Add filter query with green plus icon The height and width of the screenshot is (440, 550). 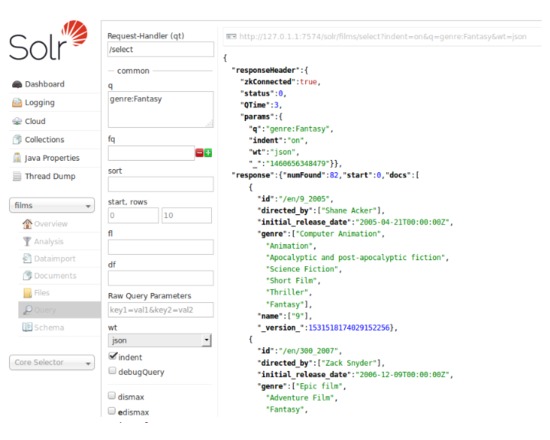point(208,153)
